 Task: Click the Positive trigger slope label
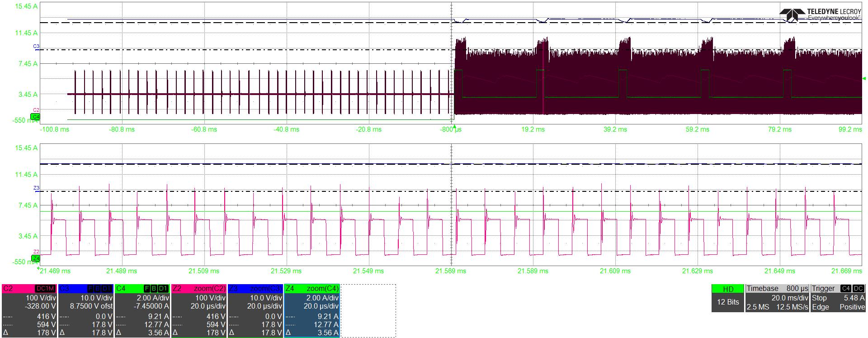(852, 307)
